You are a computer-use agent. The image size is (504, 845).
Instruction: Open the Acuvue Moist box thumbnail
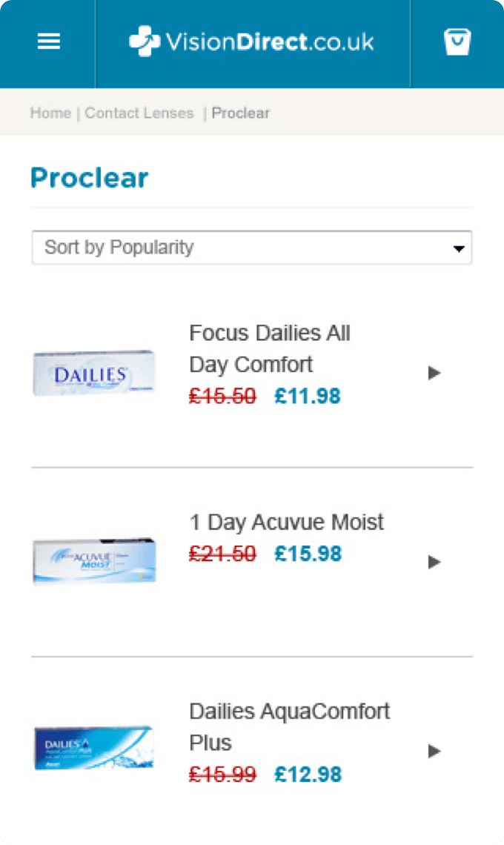tap(94, 561)
